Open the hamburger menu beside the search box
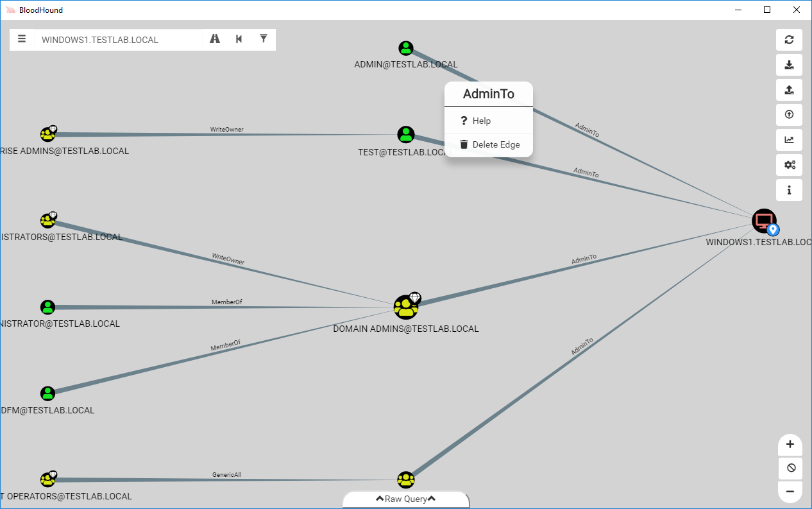The height and width of the screenshot is (509, 812). (22, 39)
